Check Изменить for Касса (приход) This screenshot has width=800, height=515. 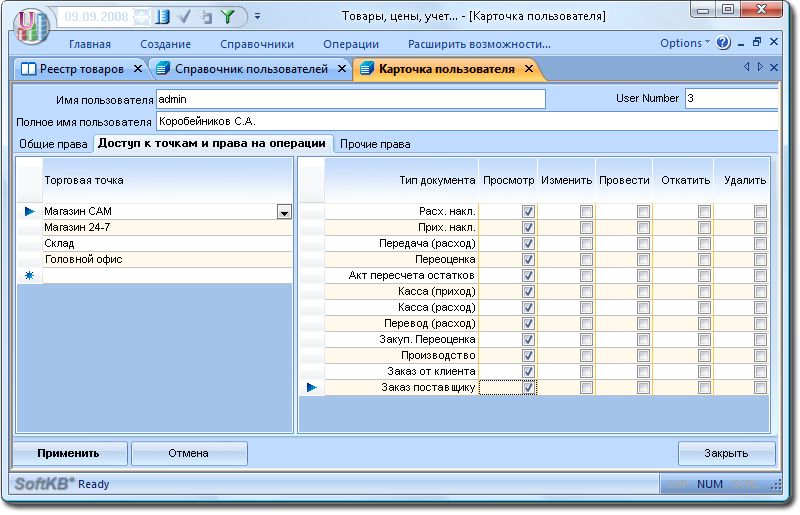586,291
